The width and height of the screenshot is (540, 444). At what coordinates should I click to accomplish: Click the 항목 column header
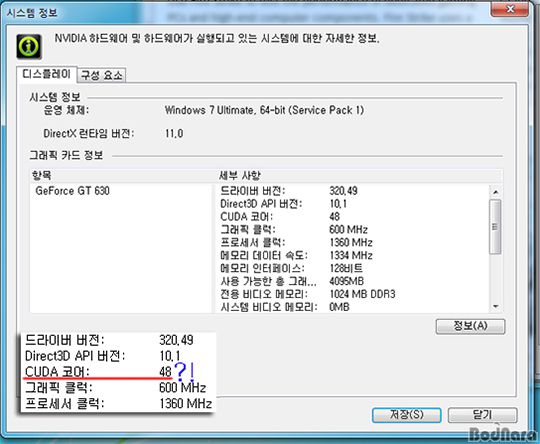(x=122, y=176)
